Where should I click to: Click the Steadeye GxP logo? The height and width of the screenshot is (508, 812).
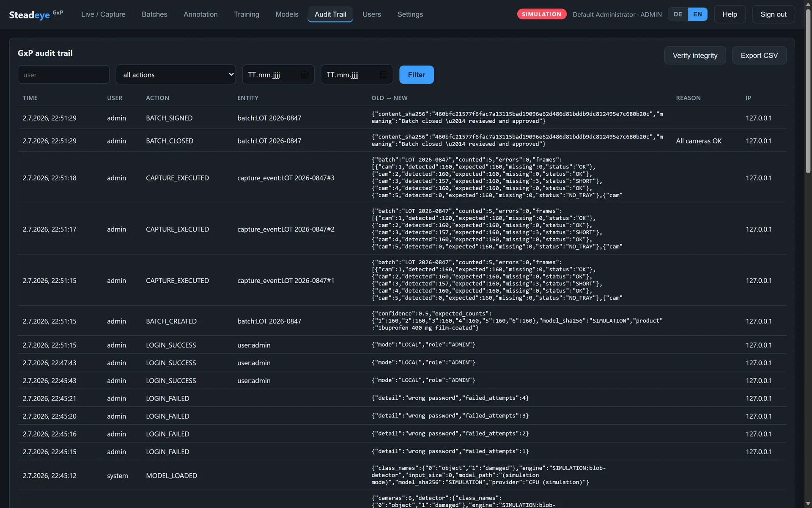(36, 14)
